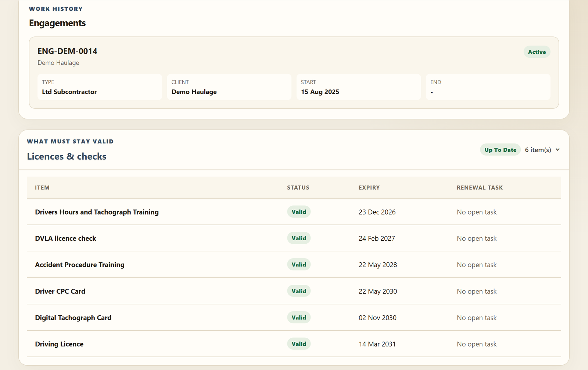Image resolution: width=588 pixels, height=370 pixels.
Task: Click the Active badge on the engagement
Action: coord(537,52)
